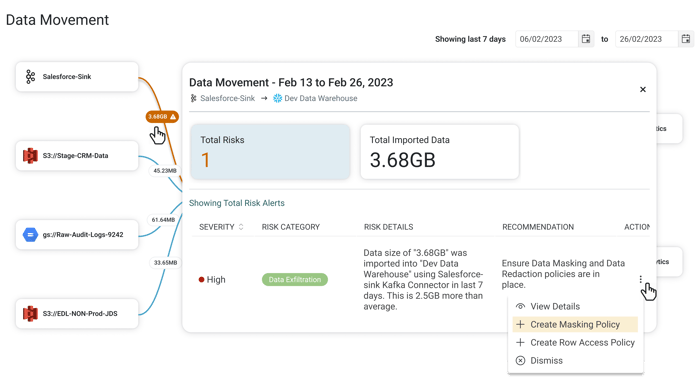700x378 pixels.
Task: Click the gs://Raw-Audit-Logs-9242 storage icon
Action: (30, 234)
